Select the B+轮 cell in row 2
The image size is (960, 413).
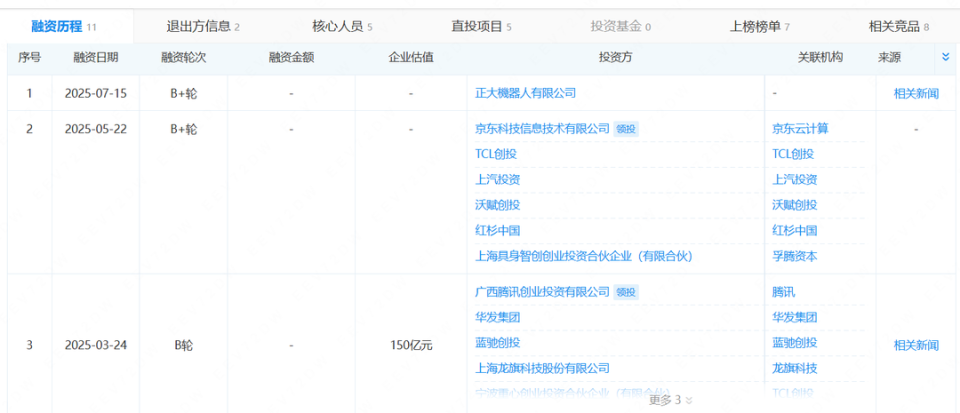coord(183,129)
